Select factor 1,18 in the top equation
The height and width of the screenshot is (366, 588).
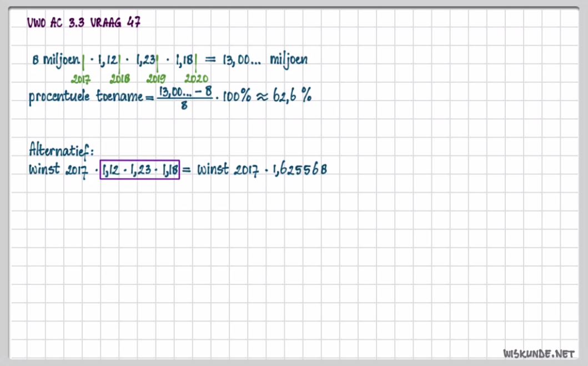184,60
